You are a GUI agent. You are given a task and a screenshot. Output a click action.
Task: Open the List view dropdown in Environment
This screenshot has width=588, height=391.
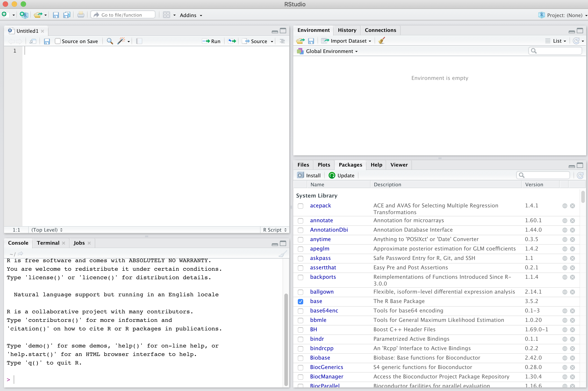[x=556, y=41]
